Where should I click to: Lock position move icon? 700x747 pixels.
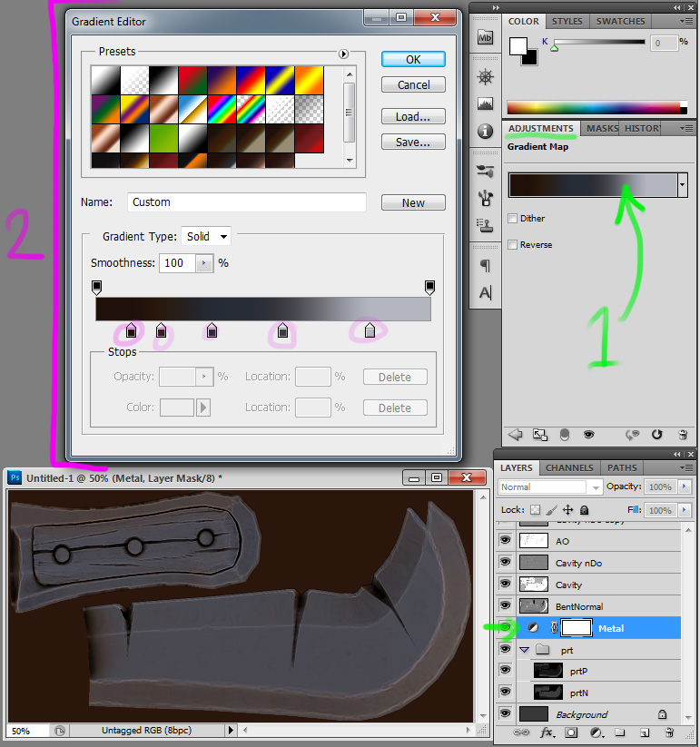(x=568, y=510)
